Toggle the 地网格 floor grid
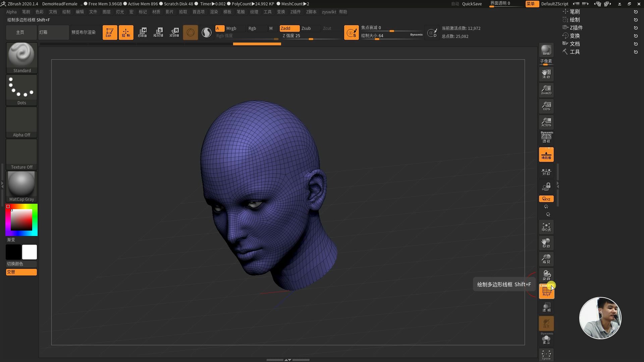This screenshot has width=644, height=362. pyautogui.click(x=546, y=154)
